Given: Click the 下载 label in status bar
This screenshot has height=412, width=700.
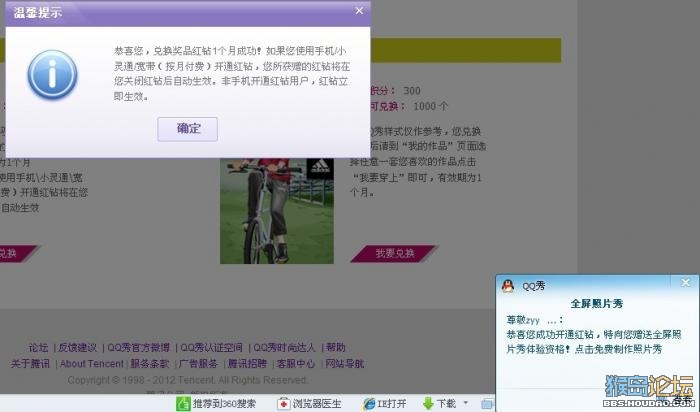Looking at the screenshot, I should [446, 404].
